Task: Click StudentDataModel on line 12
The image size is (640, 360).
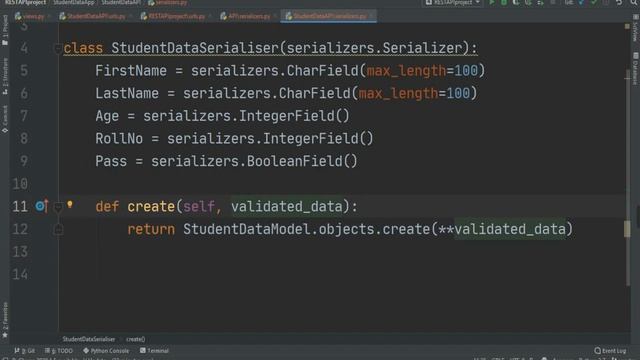Action: point(247,229)
